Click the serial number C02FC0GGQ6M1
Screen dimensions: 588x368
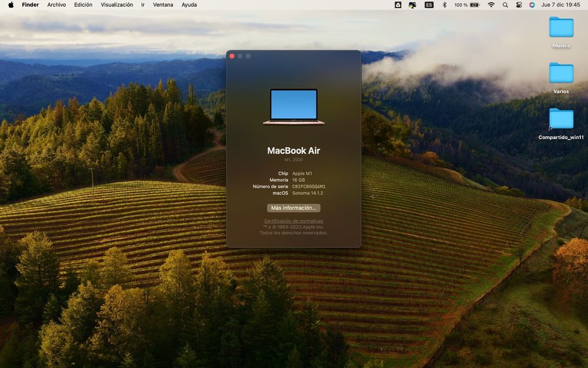(x=309, y=187)
